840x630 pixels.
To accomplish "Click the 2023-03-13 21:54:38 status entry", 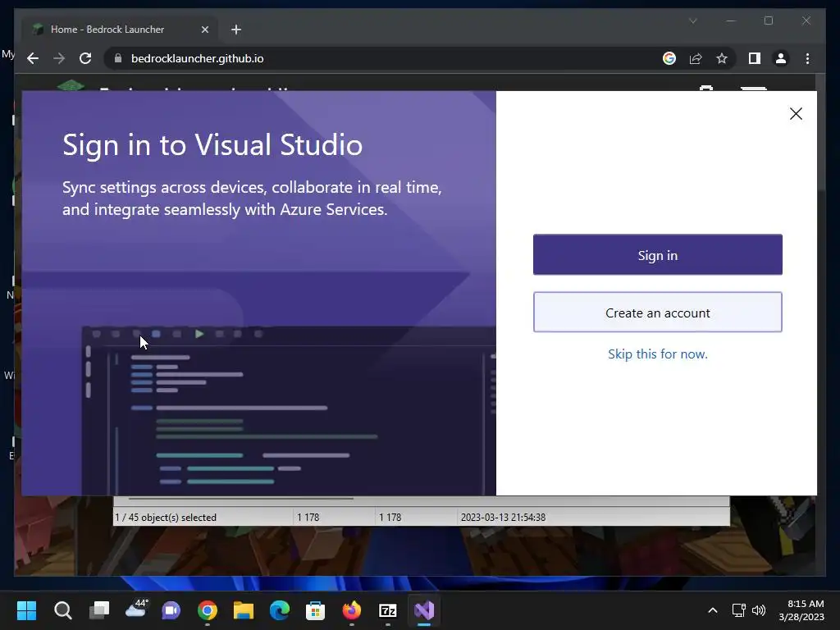I will pos(503,518).
